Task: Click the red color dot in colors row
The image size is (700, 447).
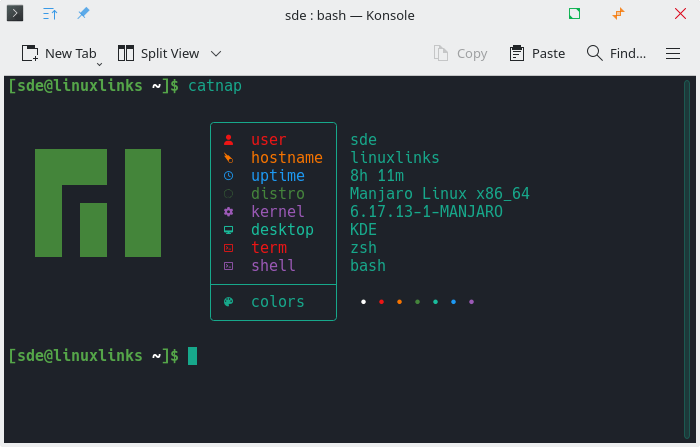Action: click(382, 301)
